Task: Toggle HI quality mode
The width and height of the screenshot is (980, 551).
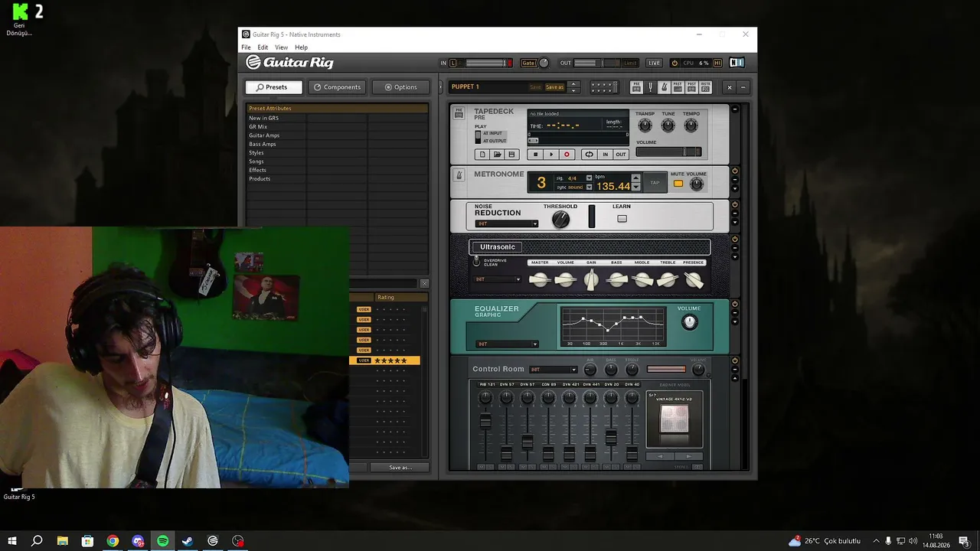Action: tap(717, 63)
